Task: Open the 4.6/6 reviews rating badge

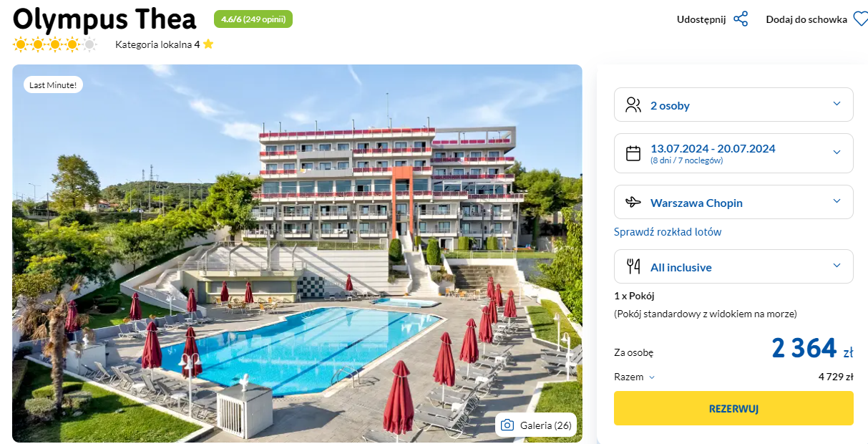Action: point(253,19)
